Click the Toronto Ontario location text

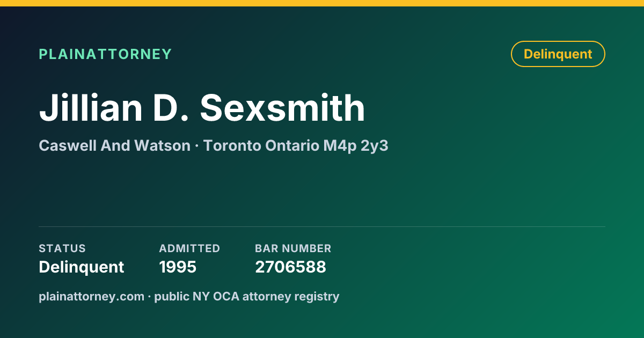pos(261,145)
